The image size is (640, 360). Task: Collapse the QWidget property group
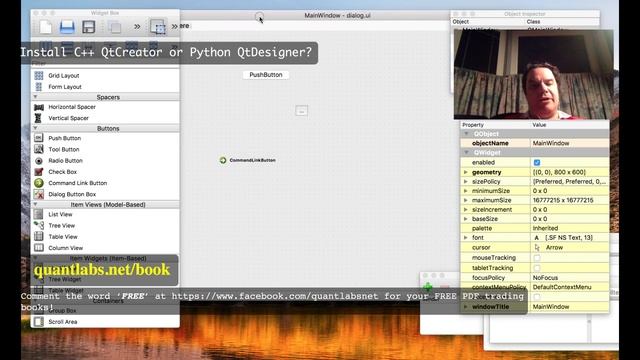coord(467,153)
